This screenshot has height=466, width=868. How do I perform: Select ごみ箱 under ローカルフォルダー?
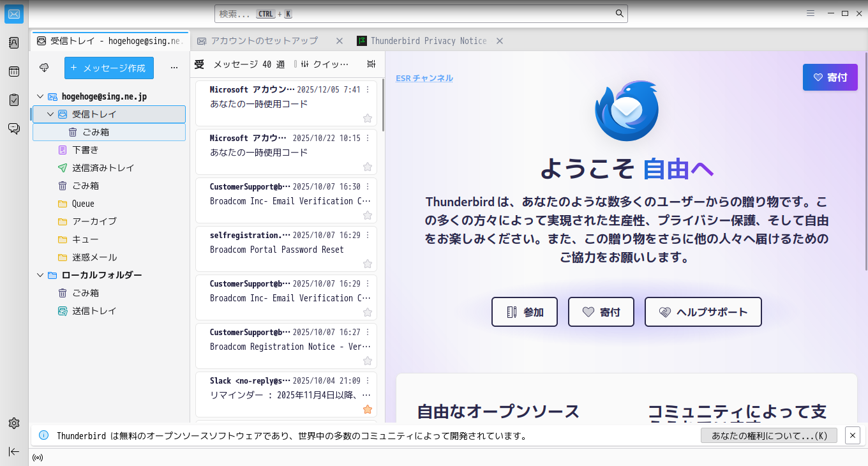109,293
